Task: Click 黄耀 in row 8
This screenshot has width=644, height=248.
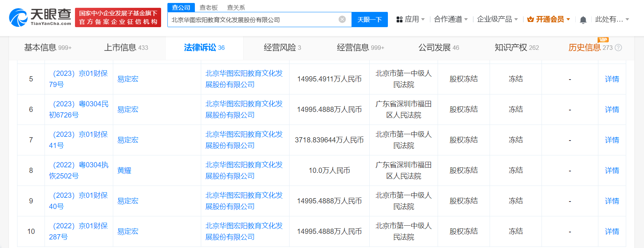Action: pyautogui.click(x=124, y=170)
